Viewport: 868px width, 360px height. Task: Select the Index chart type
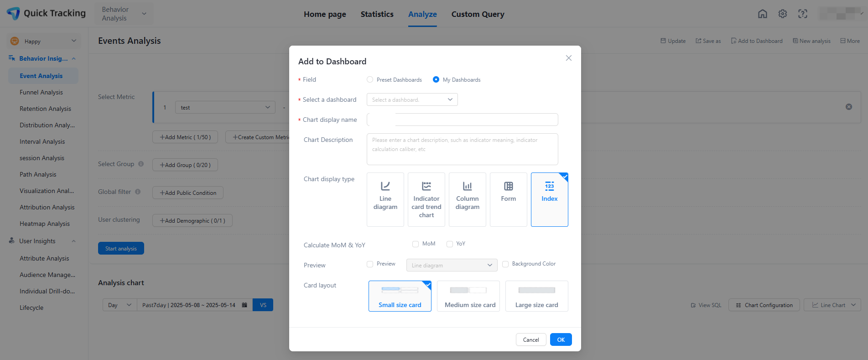pyautogui.click(x=550, y=199)
